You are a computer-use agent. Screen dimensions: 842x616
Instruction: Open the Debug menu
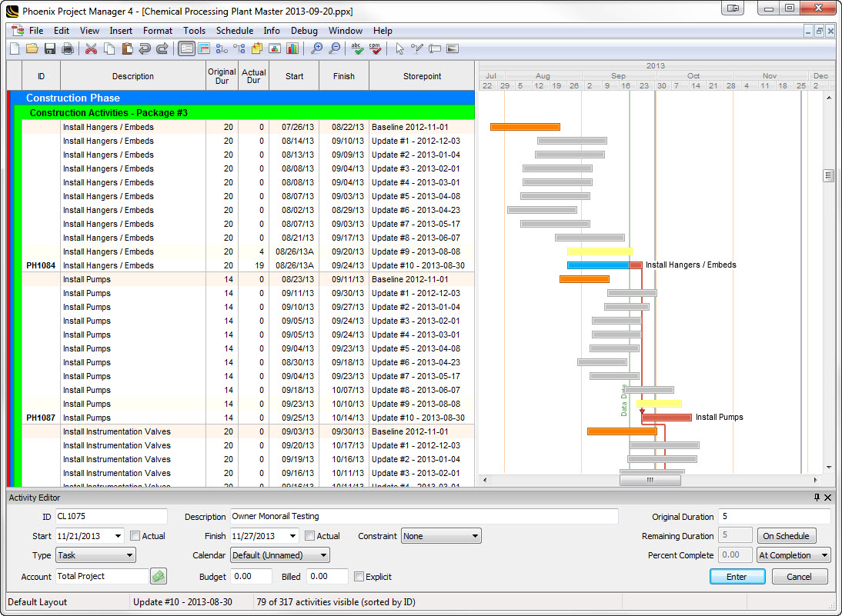point(304,31)
